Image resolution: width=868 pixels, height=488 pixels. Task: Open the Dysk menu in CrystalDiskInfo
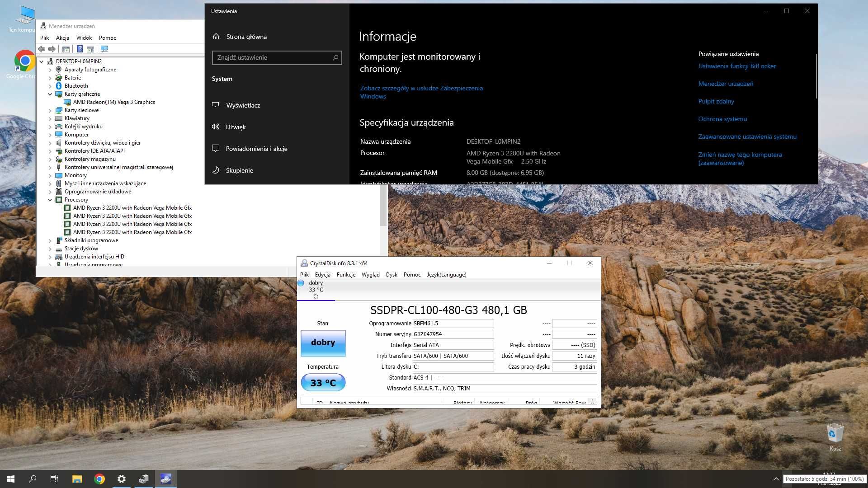[392, 275]
